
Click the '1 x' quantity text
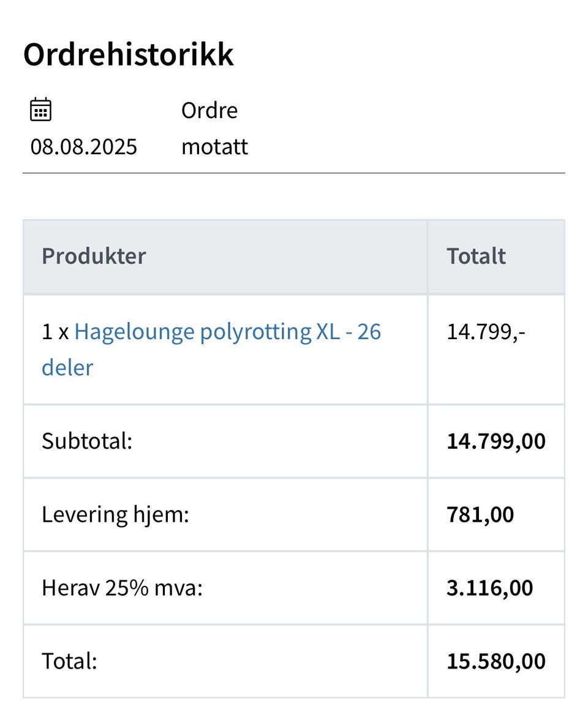(55, 332)
